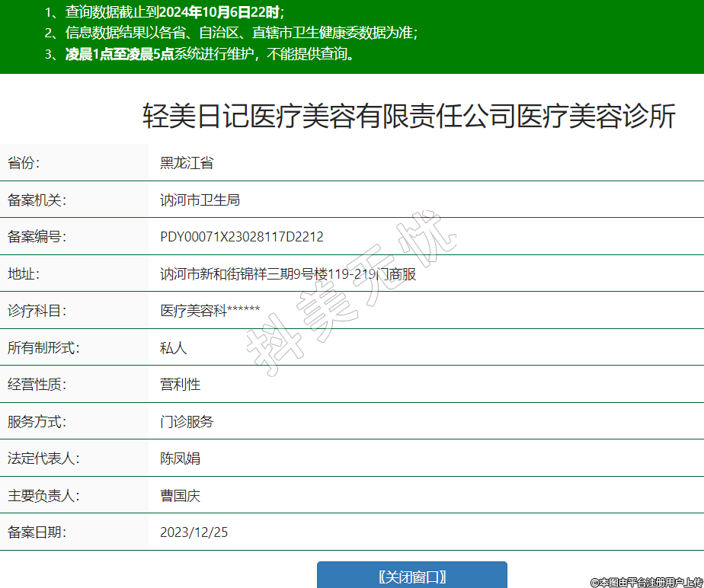Click the 医疗美容科****** department value
Image resolution: width=704 pixels, height=588 pixels.
point(210,311)
